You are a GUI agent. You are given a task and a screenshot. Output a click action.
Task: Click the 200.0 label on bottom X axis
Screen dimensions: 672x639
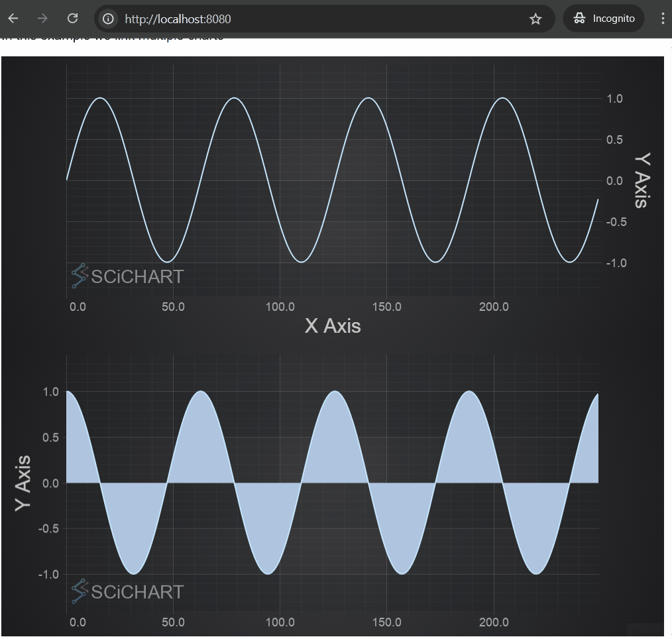click(494, 622)
